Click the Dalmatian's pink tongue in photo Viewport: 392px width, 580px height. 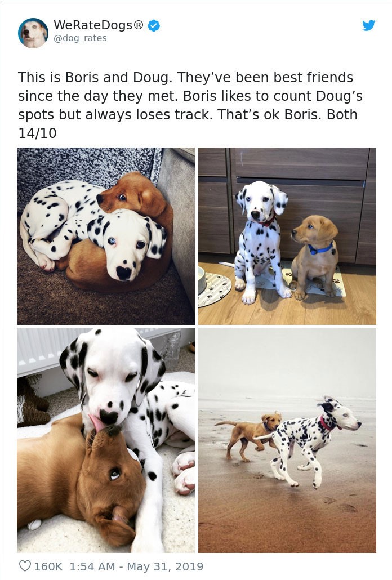(97, 423)
